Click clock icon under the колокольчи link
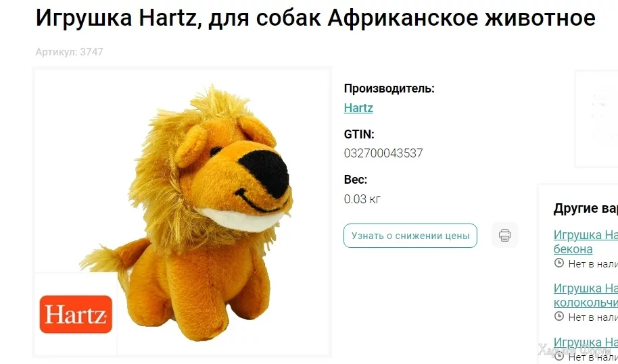The width and height of the screenshot is (618, 364). tap(559, 316)
